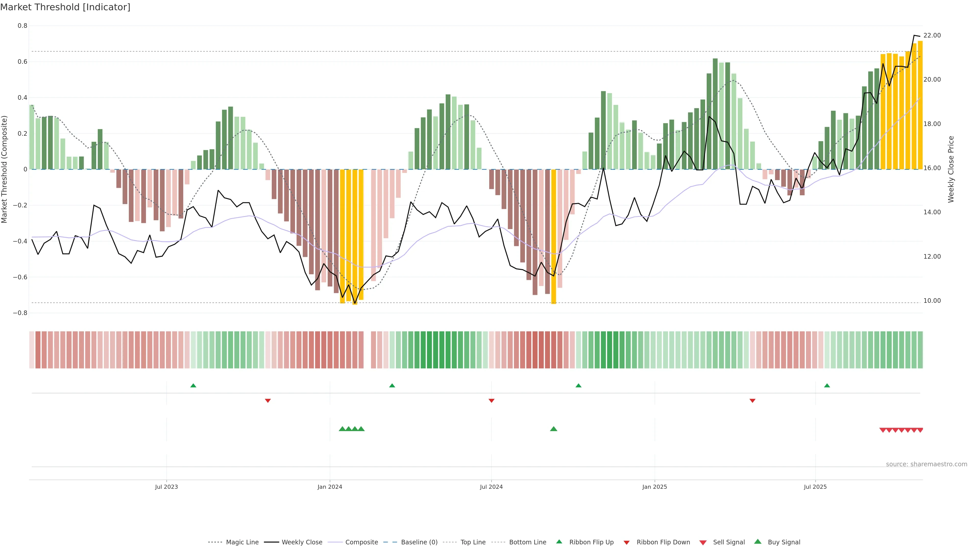Viewport: 980px width, 551px height.
Task: Click the Ribbon Flip Up legend triangle
Action: pyautogui.click(x=559, y=542)
